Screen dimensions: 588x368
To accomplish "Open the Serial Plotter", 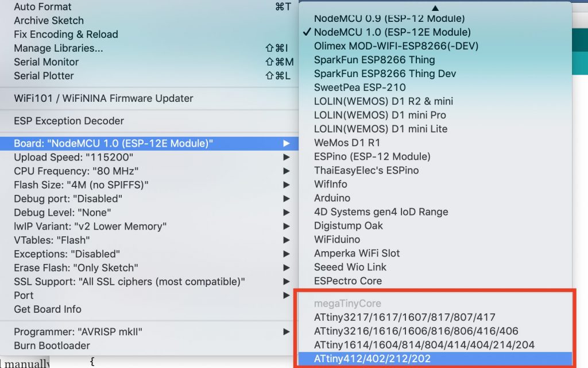I will (44, 75).
